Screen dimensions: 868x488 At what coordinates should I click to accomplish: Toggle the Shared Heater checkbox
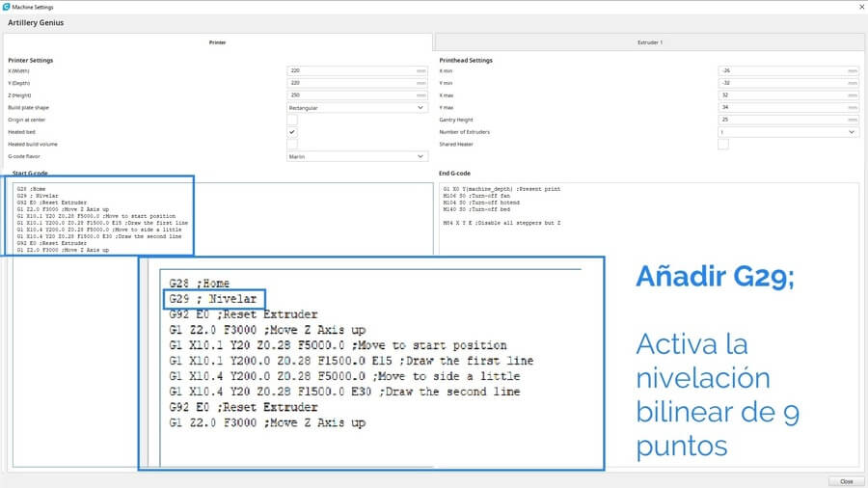(723, 144)
